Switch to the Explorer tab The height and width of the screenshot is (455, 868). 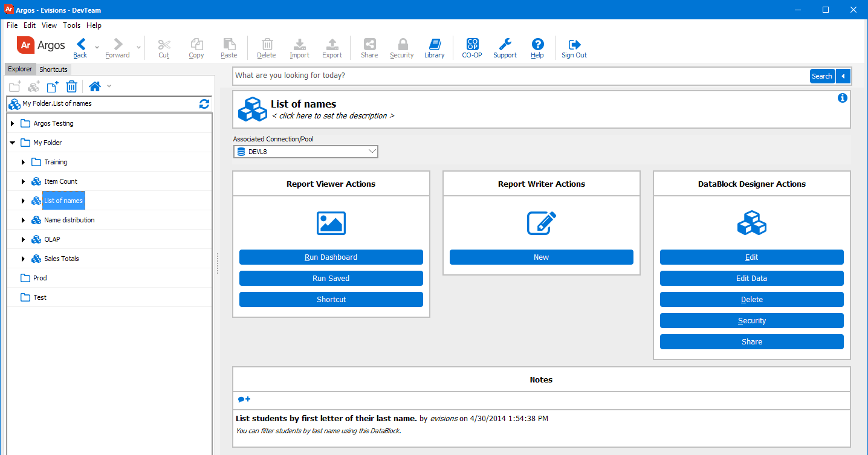tap(20, 69)
